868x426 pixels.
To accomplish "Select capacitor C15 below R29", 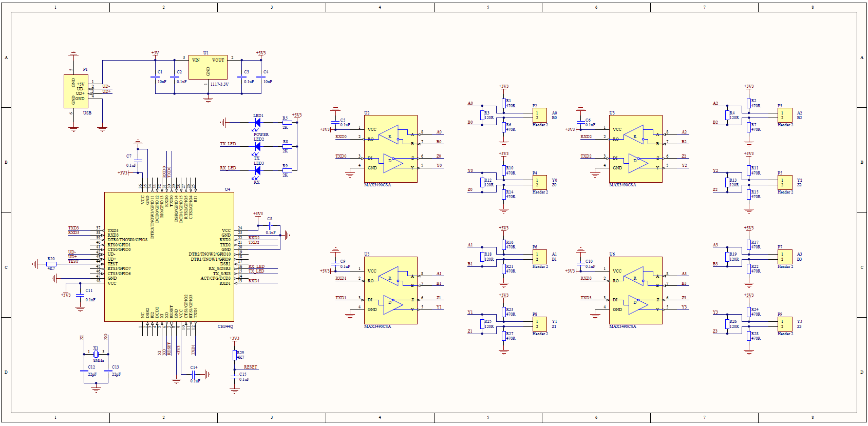I will click(235, 377).
